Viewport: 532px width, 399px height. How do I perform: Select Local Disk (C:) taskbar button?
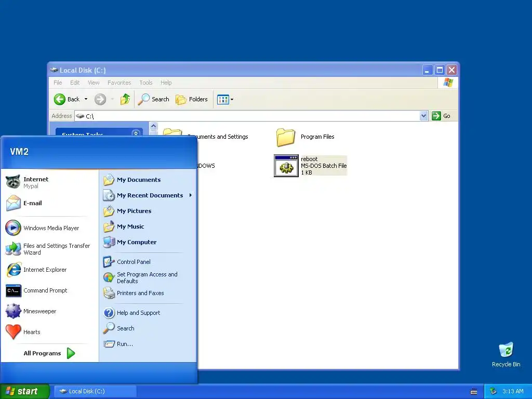[x=95, y=391]
